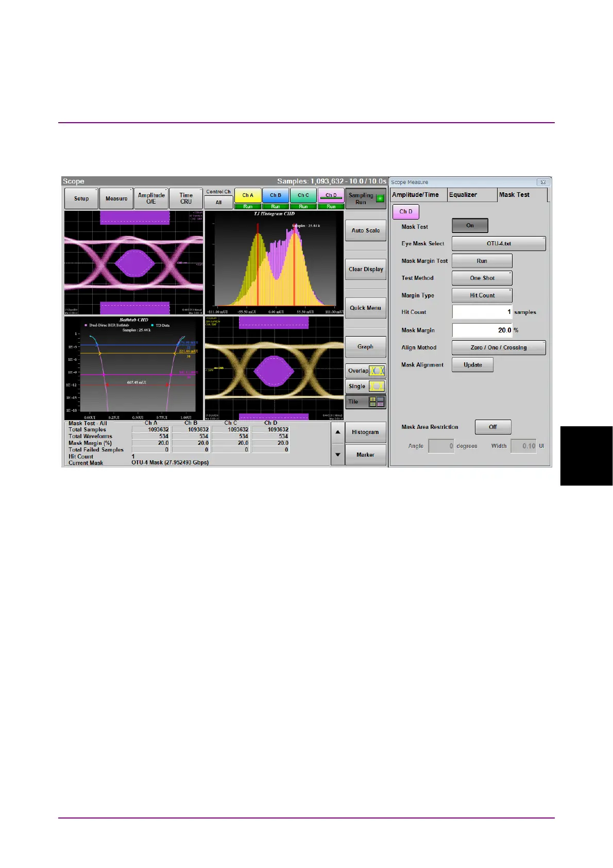This screenshot has width=613, height=868.
Task: Click the down arrow in results panel
Action: 337,455
